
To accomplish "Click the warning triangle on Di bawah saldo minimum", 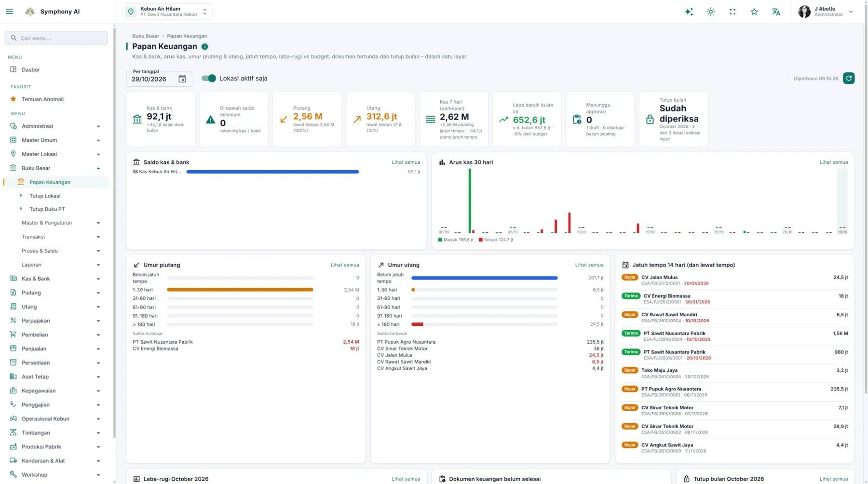I will coord(210,120).
